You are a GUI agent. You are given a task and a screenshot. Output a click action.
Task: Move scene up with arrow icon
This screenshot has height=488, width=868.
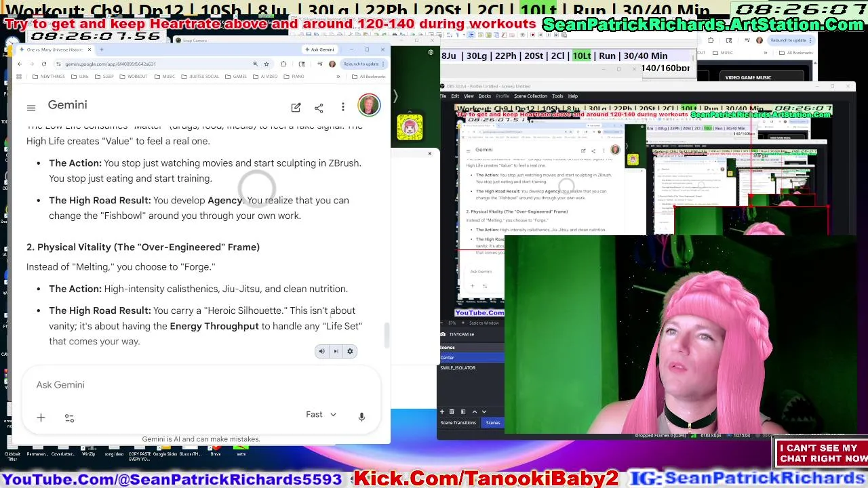click(x=474, y=411)
